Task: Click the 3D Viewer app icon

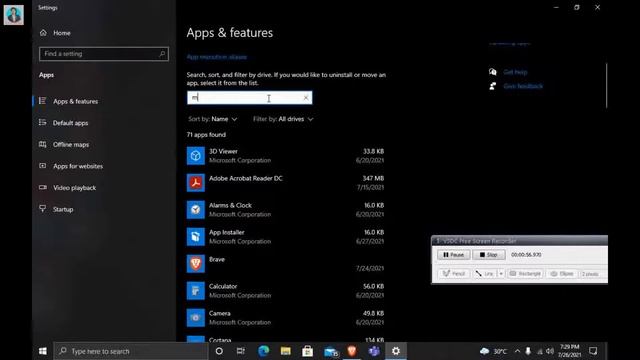Action: click(x=196, y=156)
